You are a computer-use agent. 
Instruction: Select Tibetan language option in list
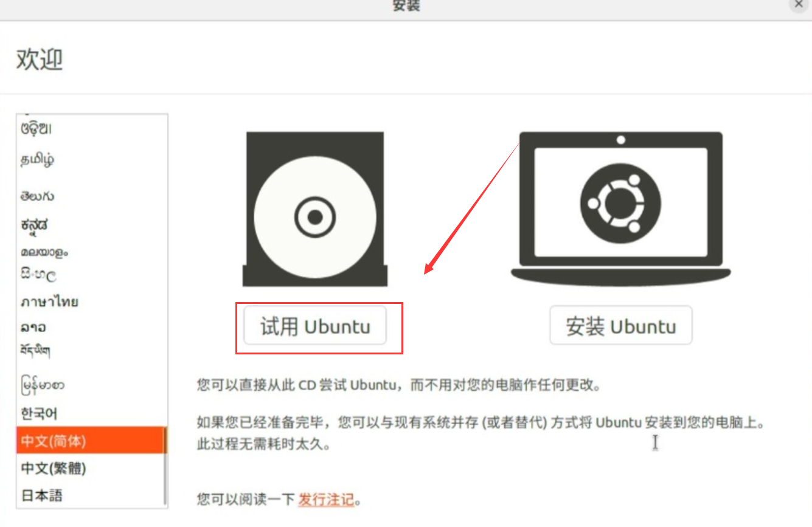91,351
